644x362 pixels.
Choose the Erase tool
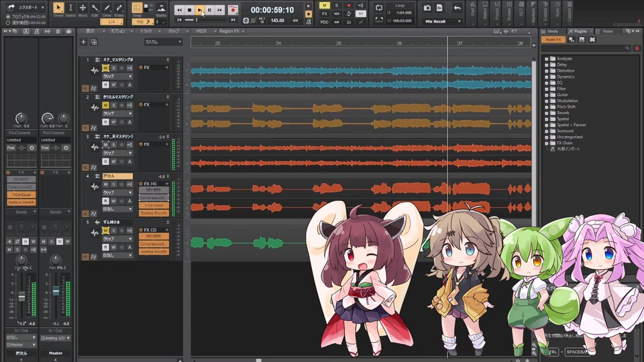click(x=119, y=8)
